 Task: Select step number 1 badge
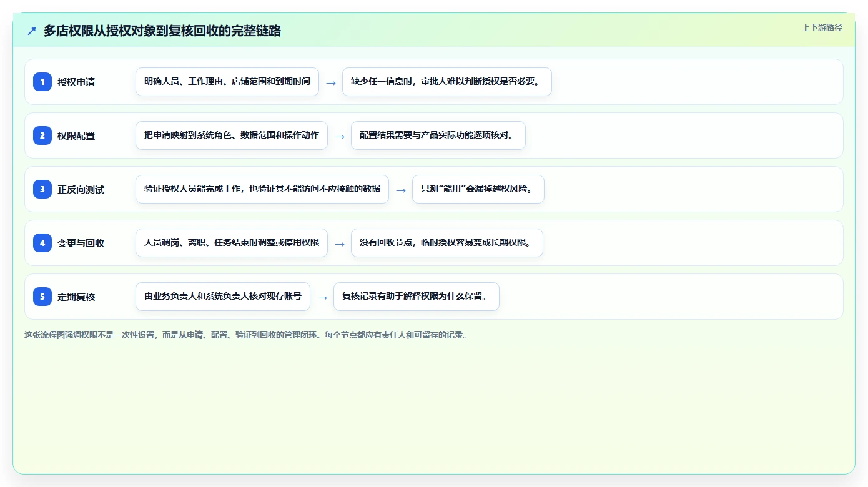42,81
